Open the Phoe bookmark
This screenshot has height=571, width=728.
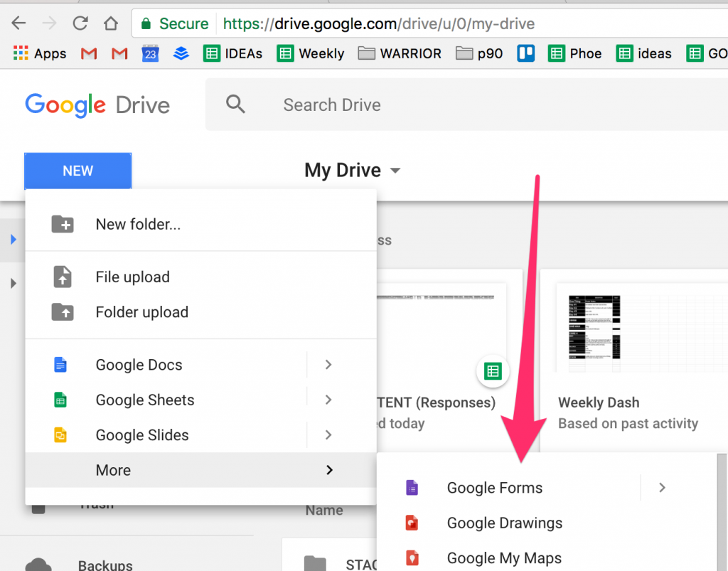coord(574,53)
